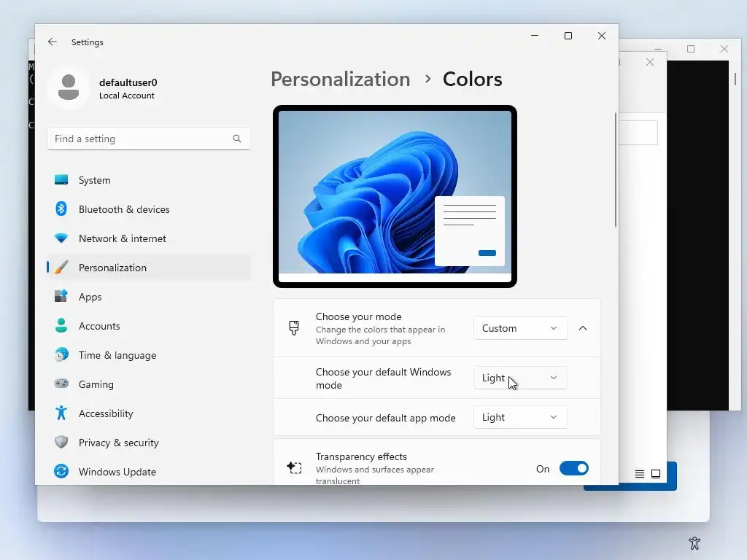Click the Accounts person icon
This screenshot has height=560, width=747.
[61, 326]
